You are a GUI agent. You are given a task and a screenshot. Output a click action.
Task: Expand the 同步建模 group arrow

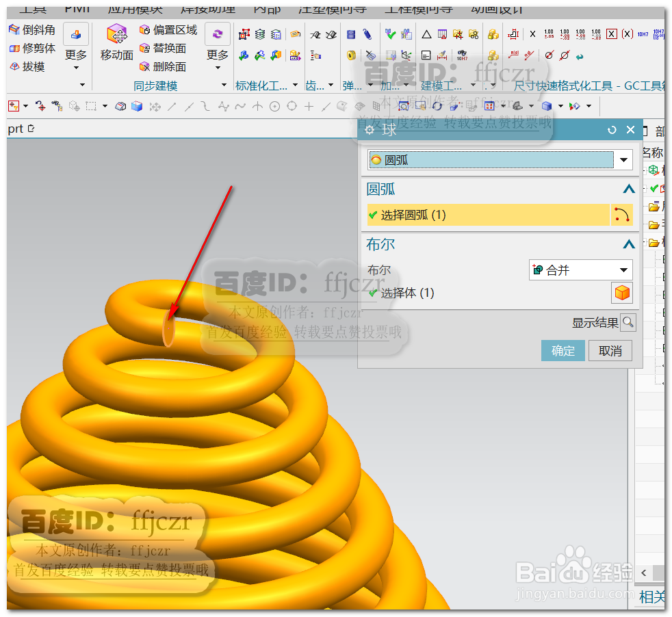point(224,85)
